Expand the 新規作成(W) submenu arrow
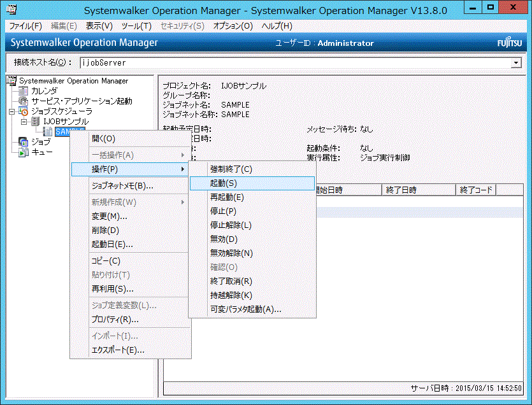Viewport: 532px width, 405px height. pyautogui.click(x=183, y=202)
